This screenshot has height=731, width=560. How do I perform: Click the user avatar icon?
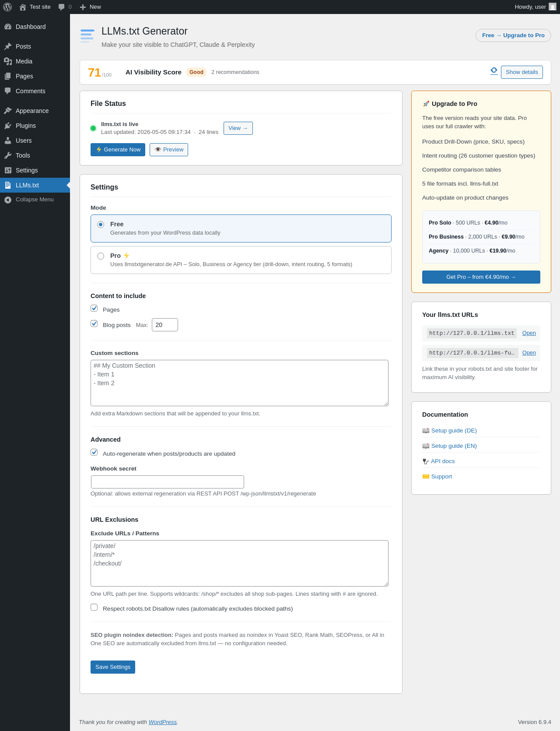coord(553,7)
